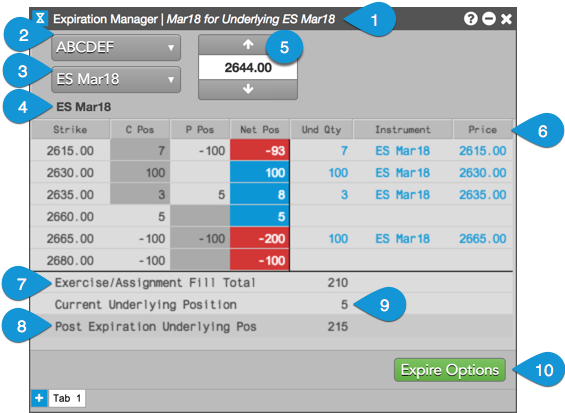Minimize the Expiration Manager window
Image resolution: width=565 pixels, height=413 pixels.
[x=489, y=18]
